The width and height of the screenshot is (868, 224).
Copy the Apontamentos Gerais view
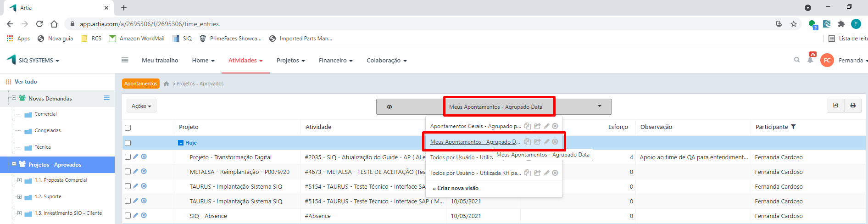coord(528,126)
